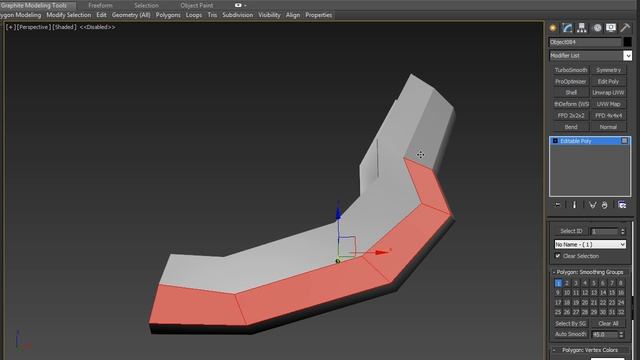Open the Create command panel tab
Viewport: 640px width, 360px height.
coord(553,28)
